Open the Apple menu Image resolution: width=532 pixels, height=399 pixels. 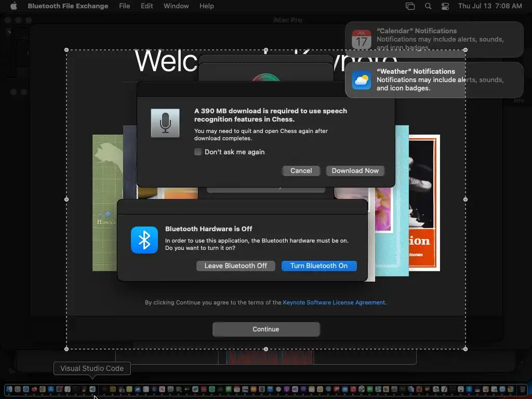(14, 6)
